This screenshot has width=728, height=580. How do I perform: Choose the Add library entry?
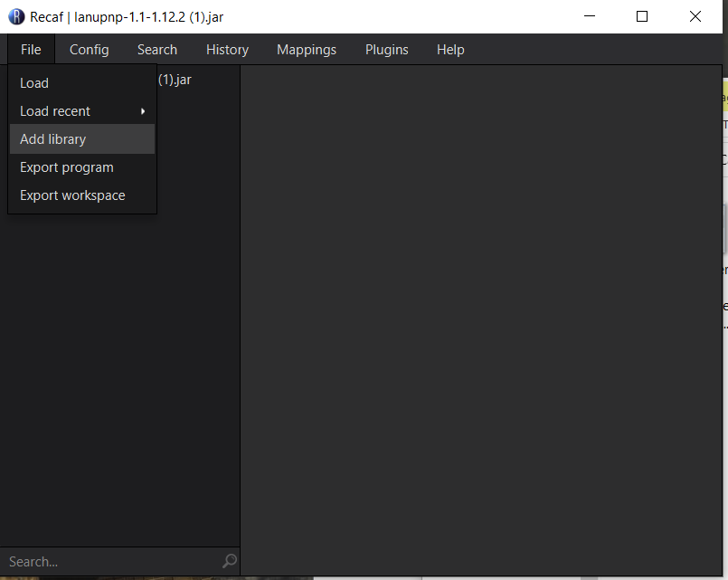point(52,138)
